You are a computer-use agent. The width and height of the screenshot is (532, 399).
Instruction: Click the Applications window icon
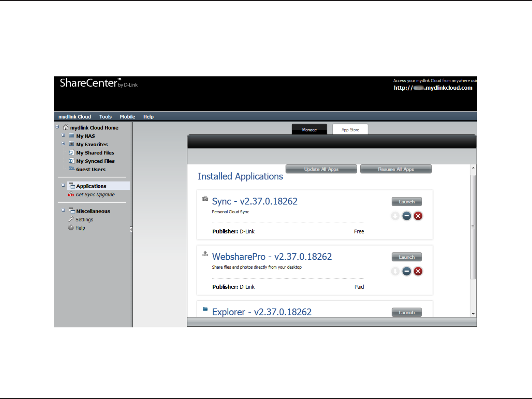click(72, 186)
